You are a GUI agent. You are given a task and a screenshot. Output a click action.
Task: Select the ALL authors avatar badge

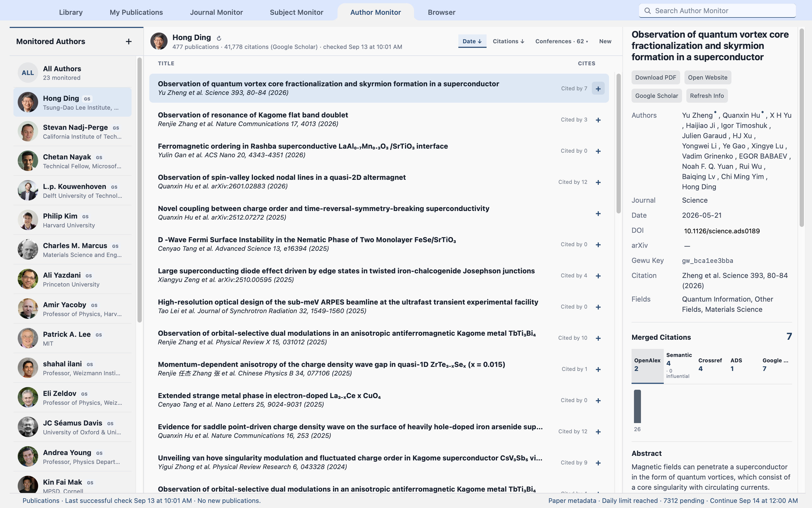[x=28, y=73]
